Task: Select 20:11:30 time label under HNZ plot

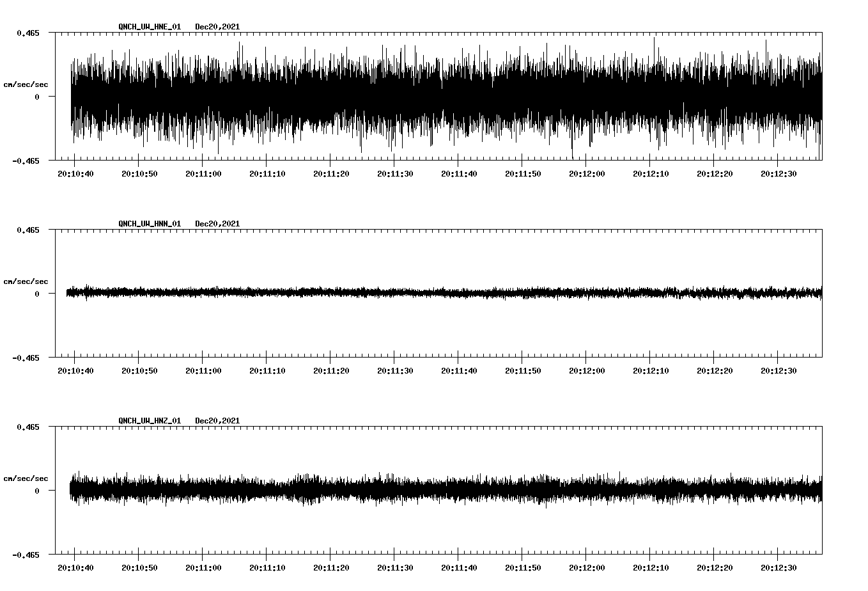Action: click(395, 568)
